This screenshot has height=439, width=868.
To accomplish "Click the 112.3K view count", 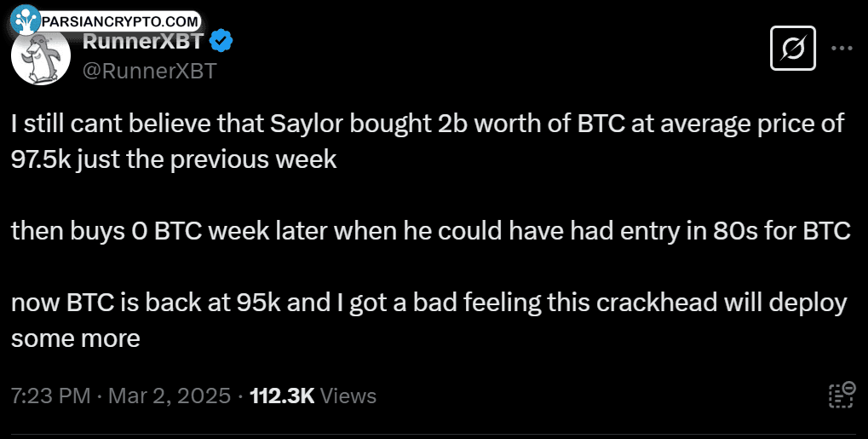I will coord(282,396).
